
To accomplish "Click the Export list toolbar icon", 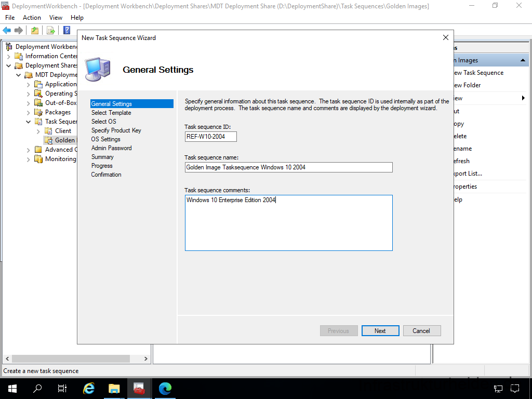I will click(x=51, y=31).
